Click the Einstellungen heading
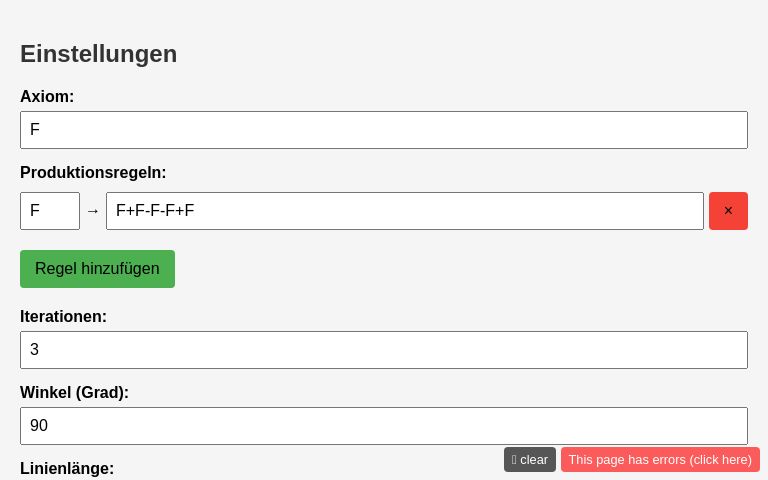The width and height of the screenshot is (768, 480). (x=98, y=54)
